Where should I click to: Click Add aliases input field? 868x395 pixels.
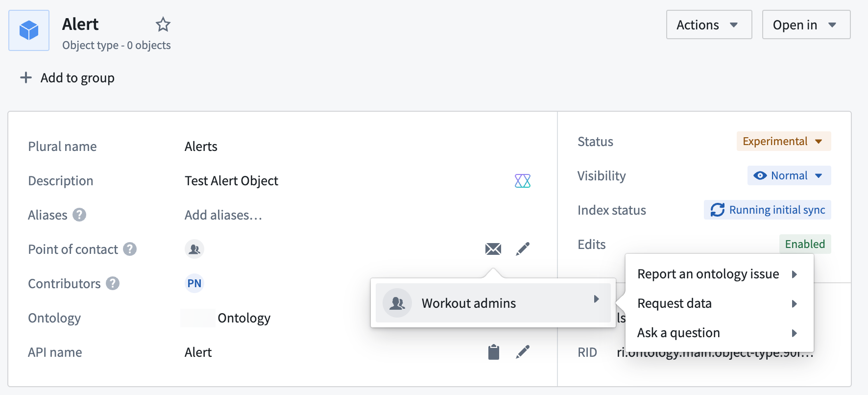point(223,215)
